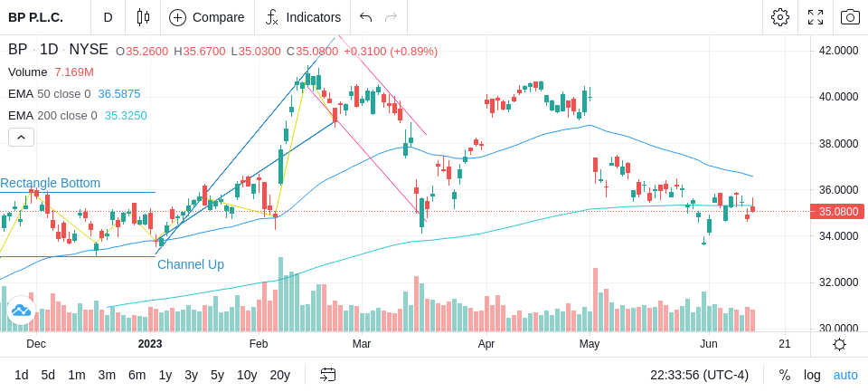
Task: Set time range to 3m
Action: [x=107, y=375]
